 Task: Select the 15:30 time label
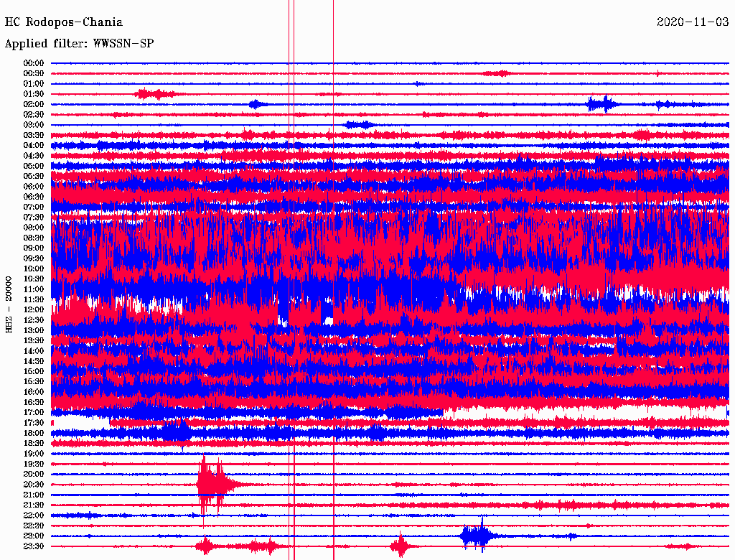pos(34,382)
